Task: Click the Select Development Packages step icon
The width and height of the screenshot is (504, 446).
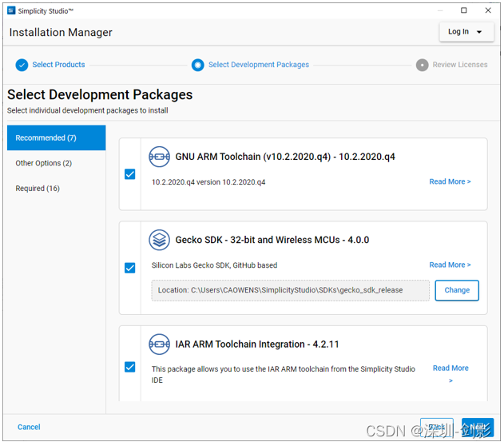Action: click(197, 65)
